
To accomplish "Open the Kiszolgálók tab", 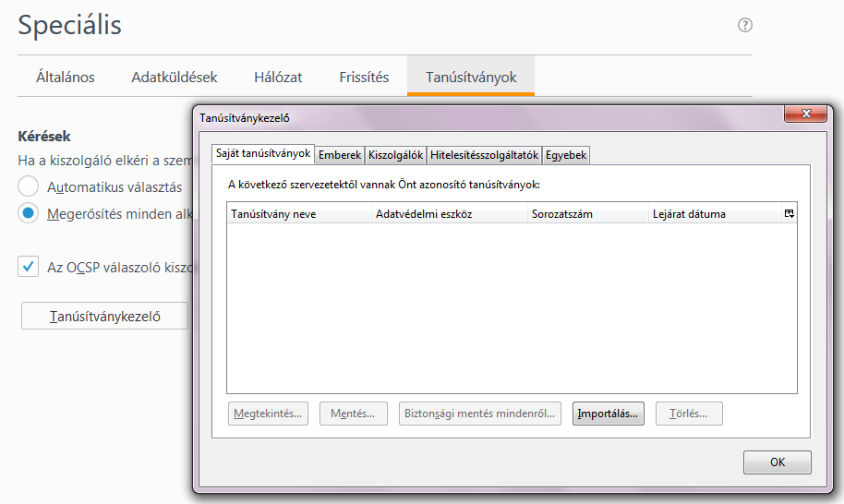I will click(395, 155).
